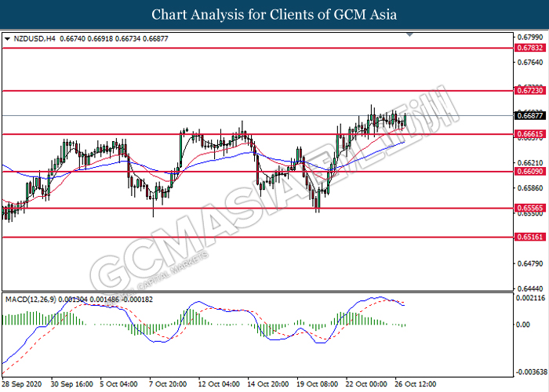The image size is (549, 392).
Task: Click the MACD(12,26,9) indicator label
Action: point(31,299)
